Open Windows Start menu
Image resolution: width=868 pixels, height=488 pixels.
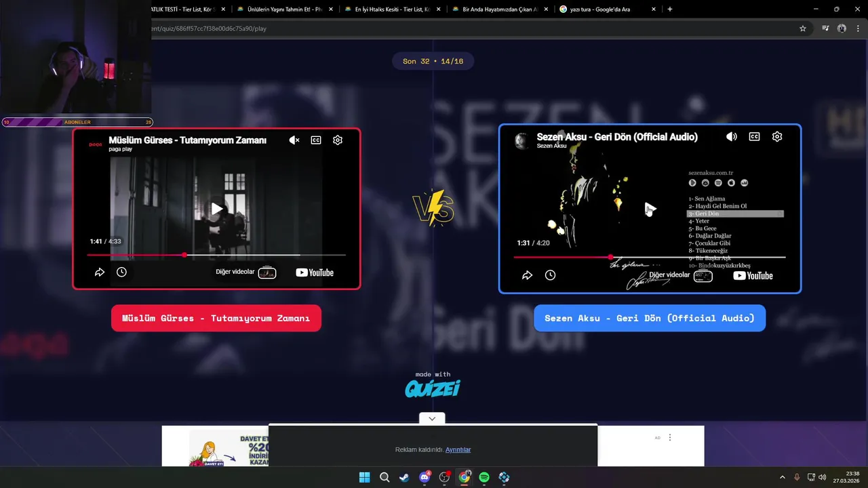[x=364, y=477]
